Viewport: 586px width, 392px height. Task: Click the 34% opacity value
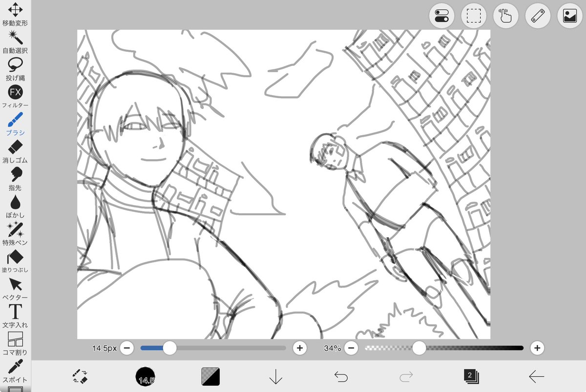point(333,348)
